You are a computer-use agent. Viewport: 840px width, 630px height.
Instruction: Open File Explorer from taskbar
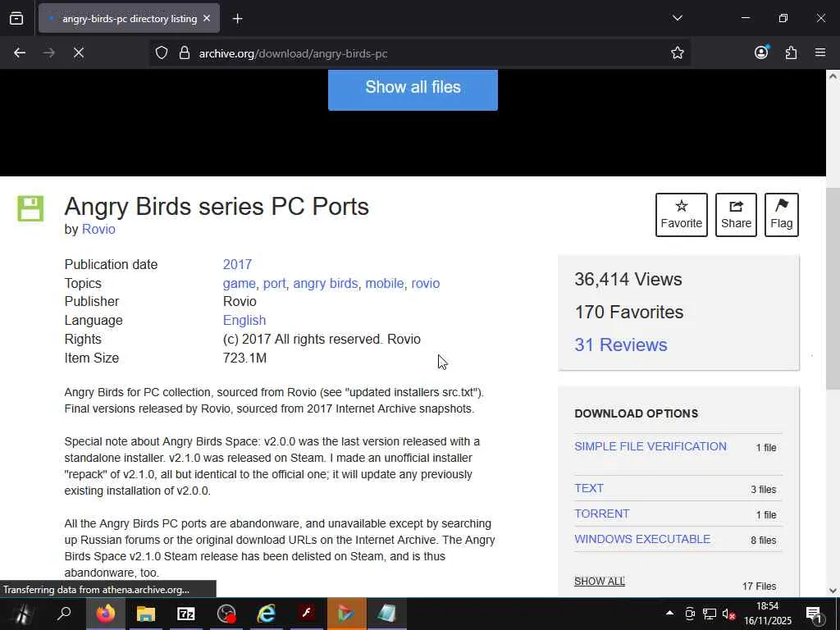(x=146, y=614)
